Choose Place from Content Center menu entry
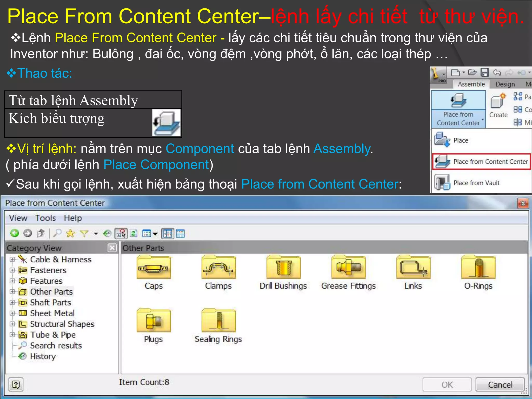 click(482, 162)
